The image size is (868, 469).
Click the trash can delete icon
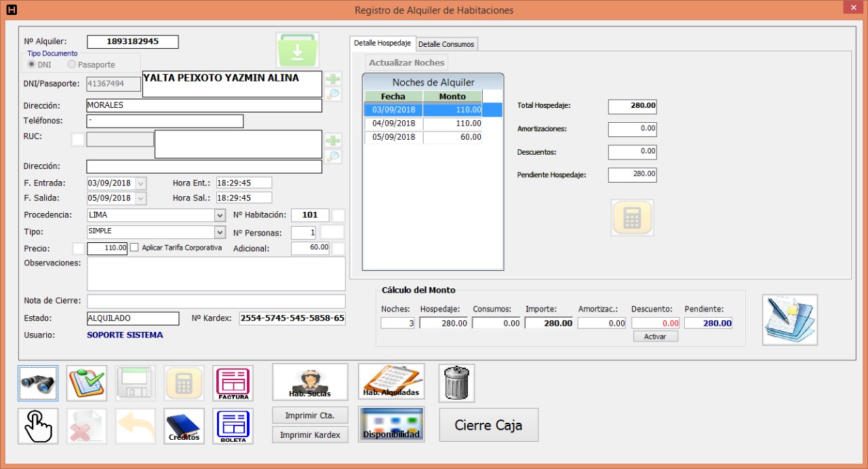coord(457,383)
